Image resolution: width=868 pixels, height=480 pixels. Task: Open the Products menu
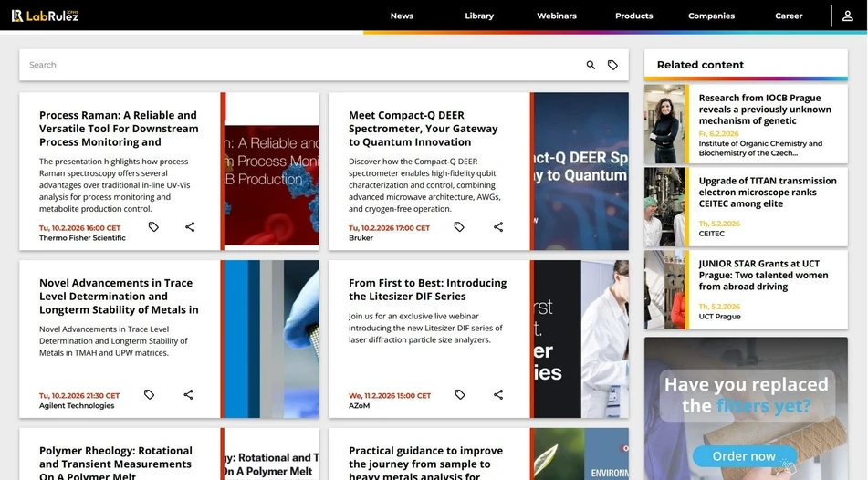633,16
